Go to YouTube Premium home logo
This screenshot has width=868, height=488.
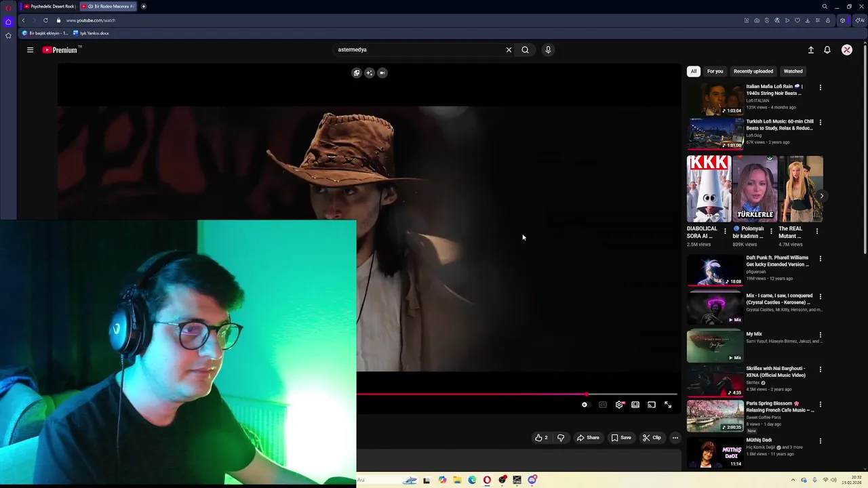(61, 49)
